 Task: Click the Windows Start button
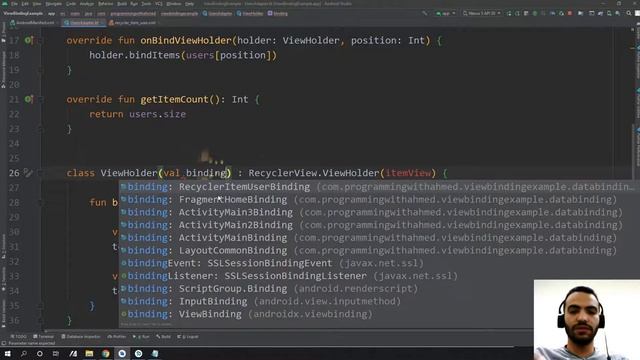click(x=7, y=353)
